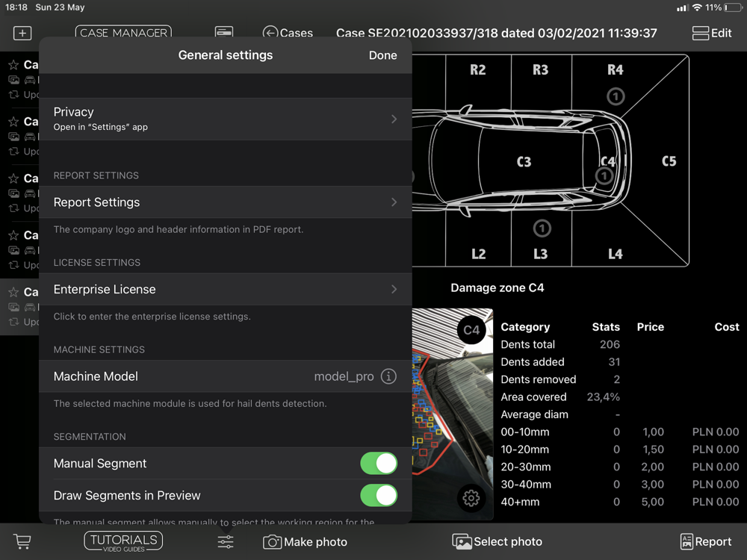747x560 pixels.
Task: Select damage marker in zone C4
Action: click(604, 175)
